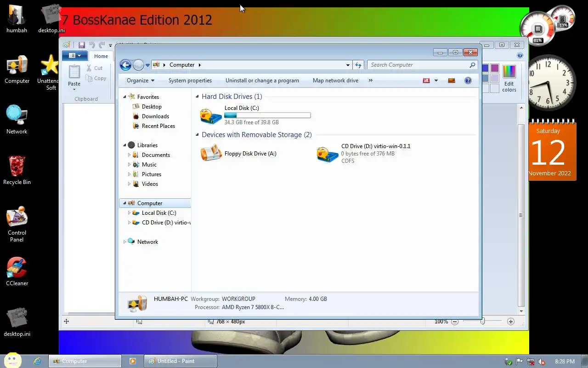Click the Local Disk (C:) usage bar
The height and width of the screenshot is (368, 588).
267,115
